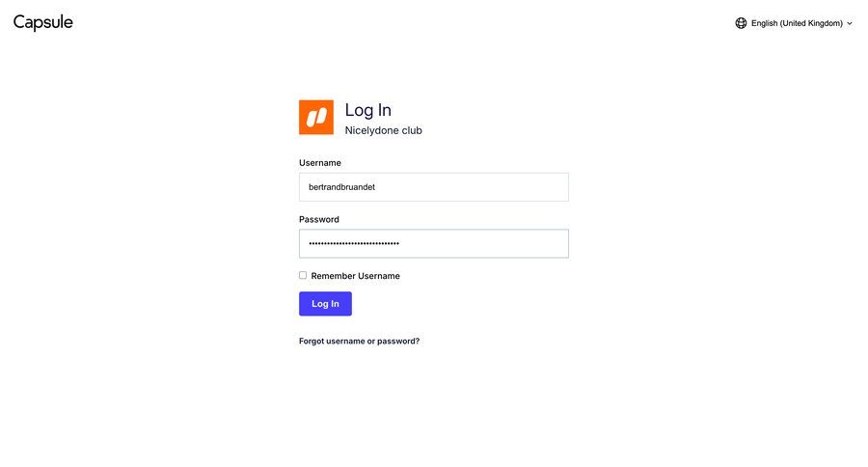
Task: Select the bertrandbruandet username text
Action: pos(341,187)
